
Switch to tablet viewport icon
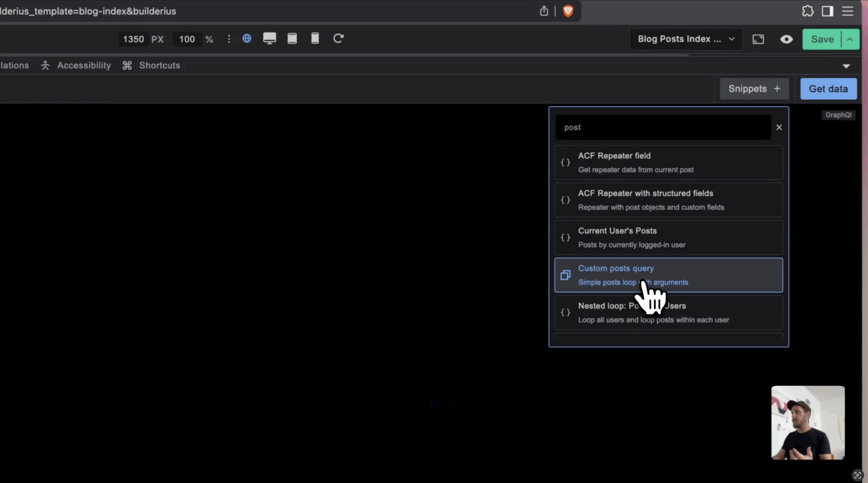click(292, 39)
